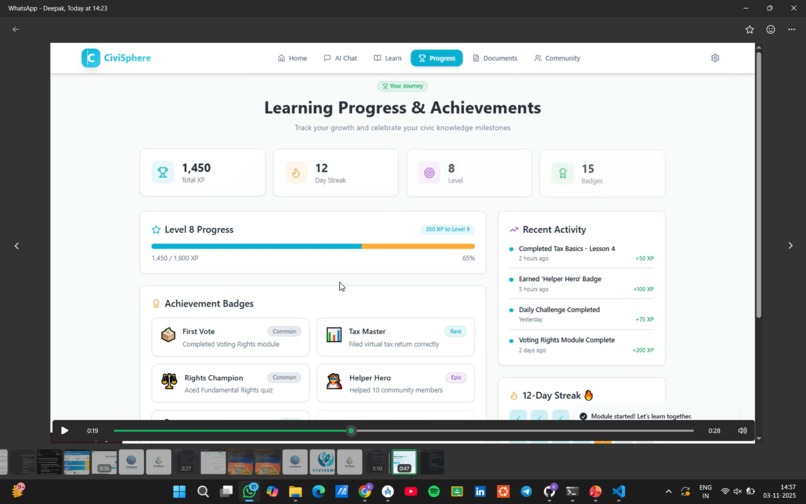Select the highlighted 0:47 video thumbnail
Screen dimensions: 806x504
[x=404, y=462]
